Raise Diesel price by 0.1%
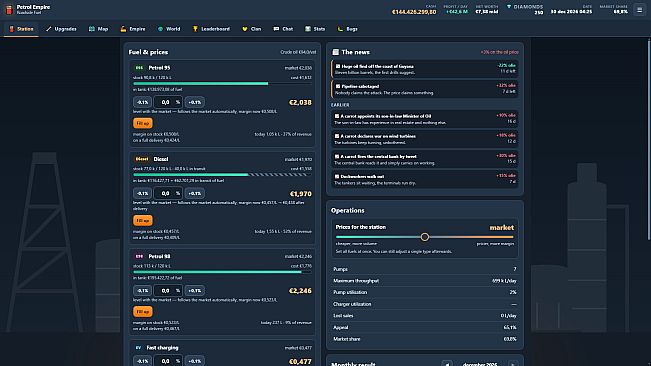 tap(195, 193)
